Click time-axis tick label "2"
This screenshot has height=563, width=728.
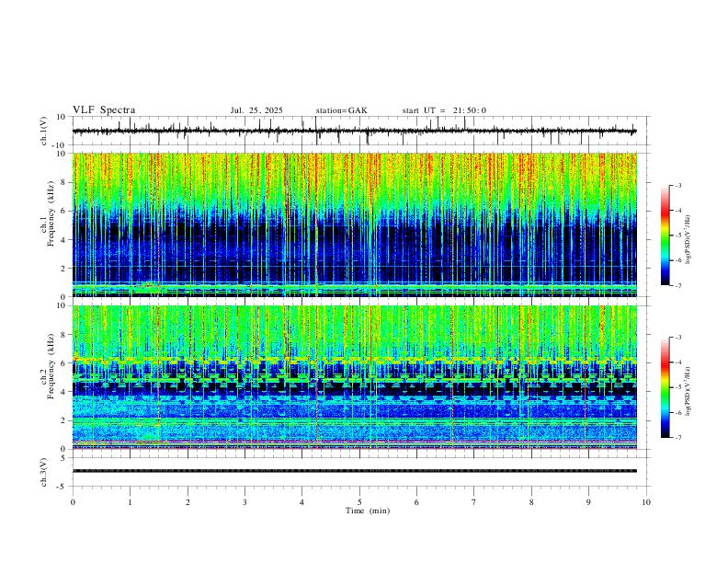pyautogui.click(x=188, y=502)
